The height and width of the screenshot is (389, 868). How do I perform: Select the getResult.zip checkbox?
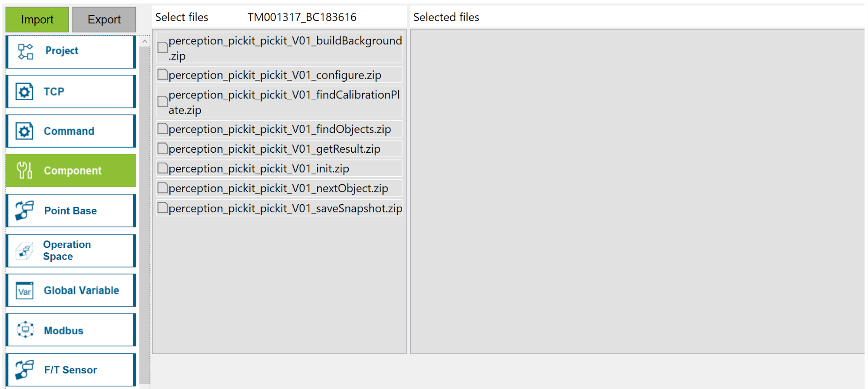162,148
